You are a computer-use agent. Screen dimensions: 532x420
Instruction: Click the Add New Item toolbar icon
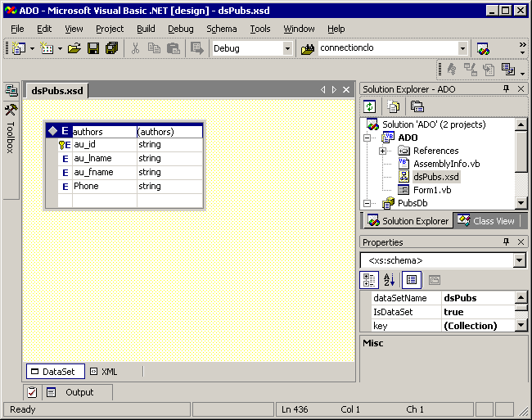pyautogui.click(x=47, y=48)
